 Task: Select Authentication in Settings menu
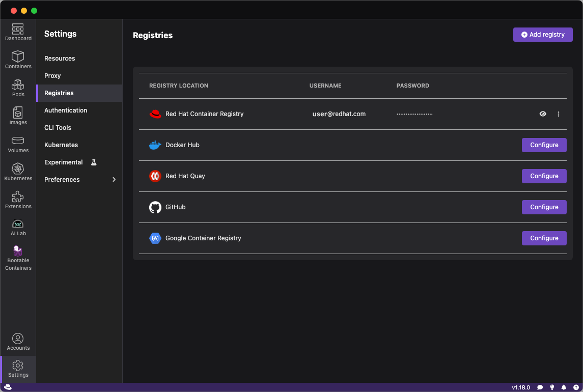coord(66,110)
